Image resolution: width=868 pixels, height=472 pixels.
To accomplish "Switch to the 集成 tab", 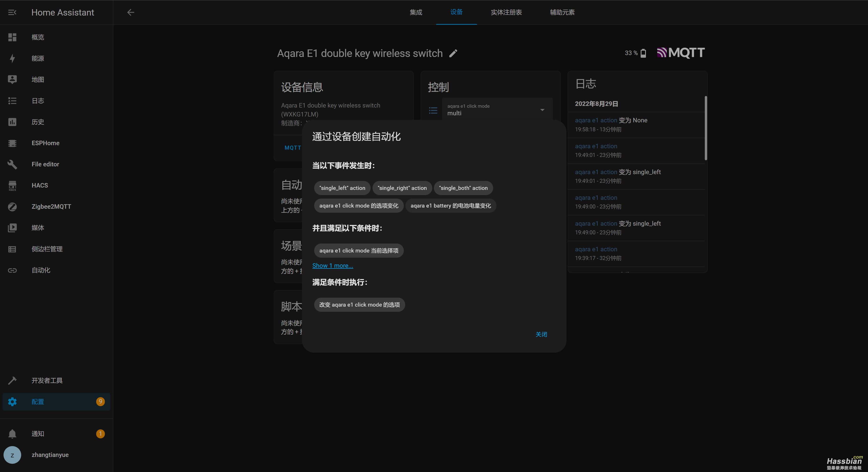I will (x=416, y=12).
